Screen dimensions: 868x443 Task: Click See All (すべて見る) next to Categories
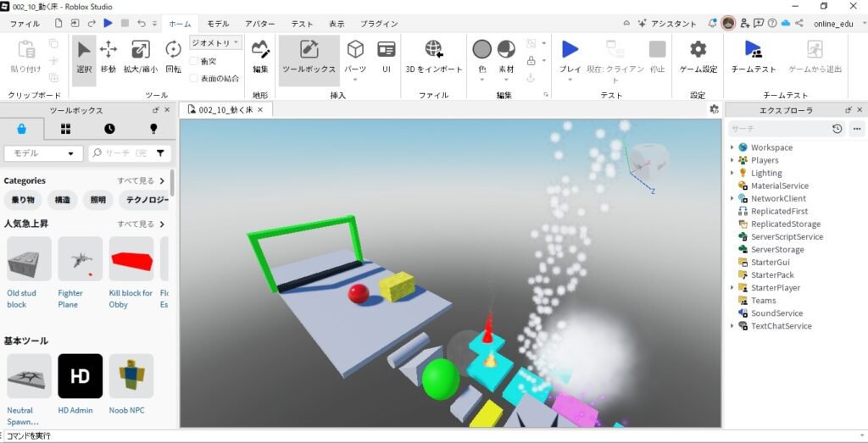(136, 180)
